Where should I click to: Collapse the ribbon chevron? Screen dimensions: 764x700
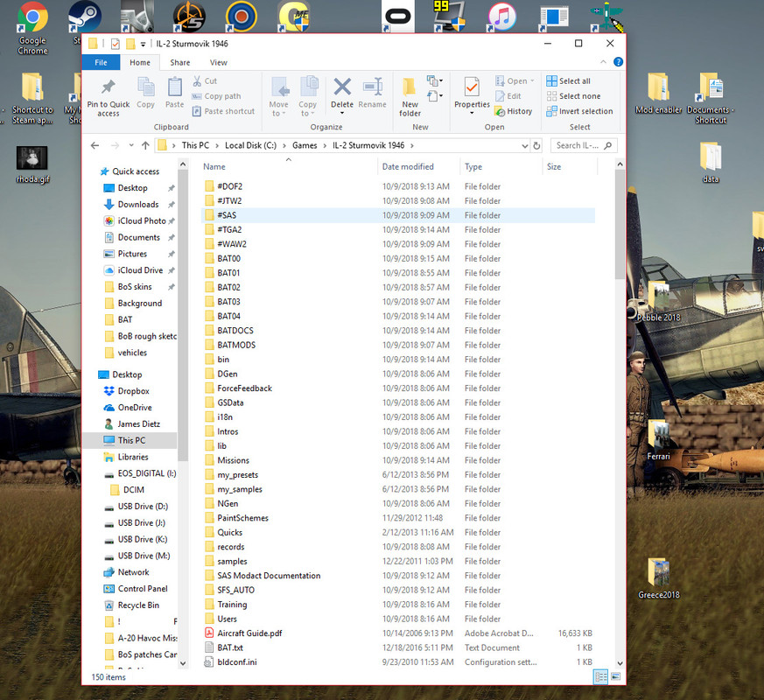click(x=603, y=62)
